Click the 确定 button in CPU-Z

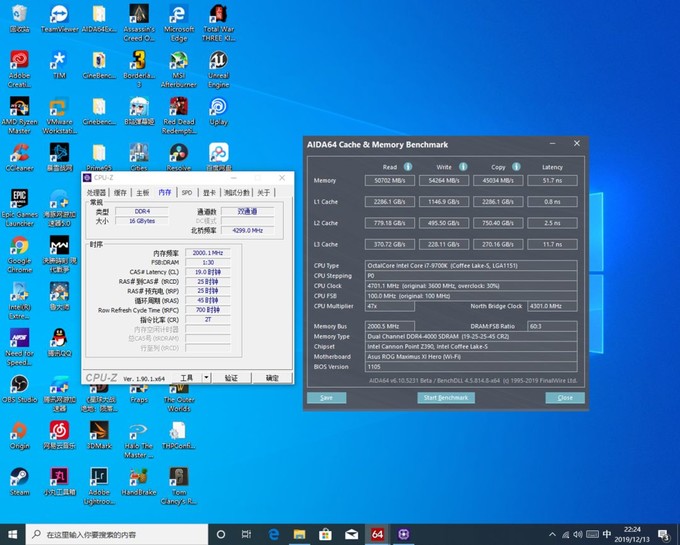[272, 378]
